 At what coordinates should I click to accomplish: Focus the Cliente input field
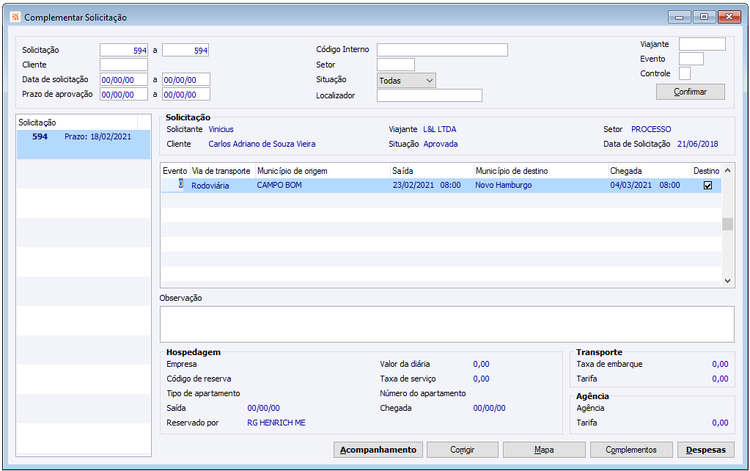click(x=124, y=65)
